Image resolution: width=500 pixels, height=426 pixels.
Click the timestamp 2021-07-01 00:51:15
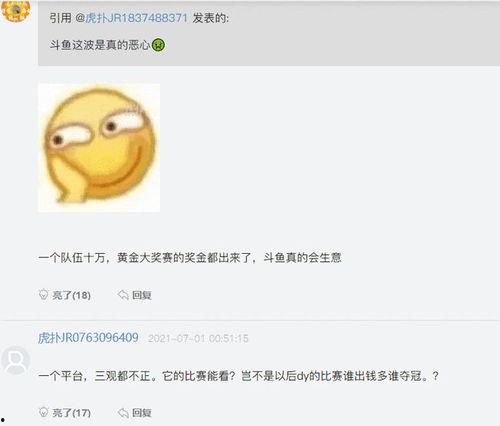[x=198, y=339]
